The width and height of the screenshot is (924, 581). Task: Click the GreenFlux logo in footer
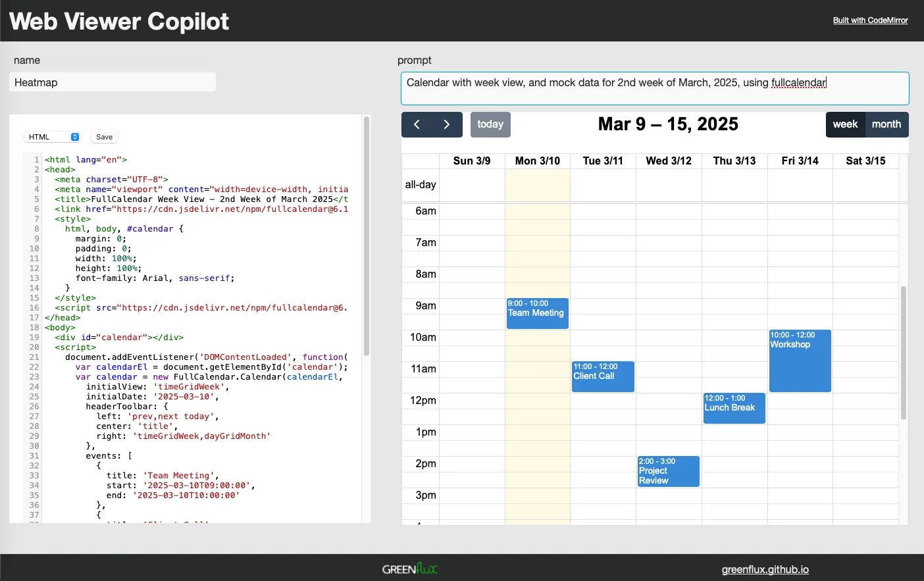click(x=409, y=568)
